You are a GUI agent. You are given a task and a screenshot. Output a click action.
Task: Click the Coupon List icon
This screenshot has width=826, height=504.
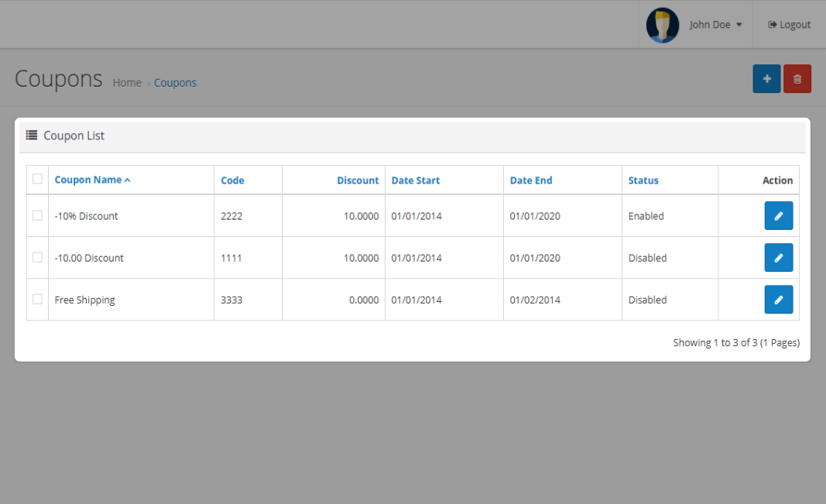tap(32, 135)
